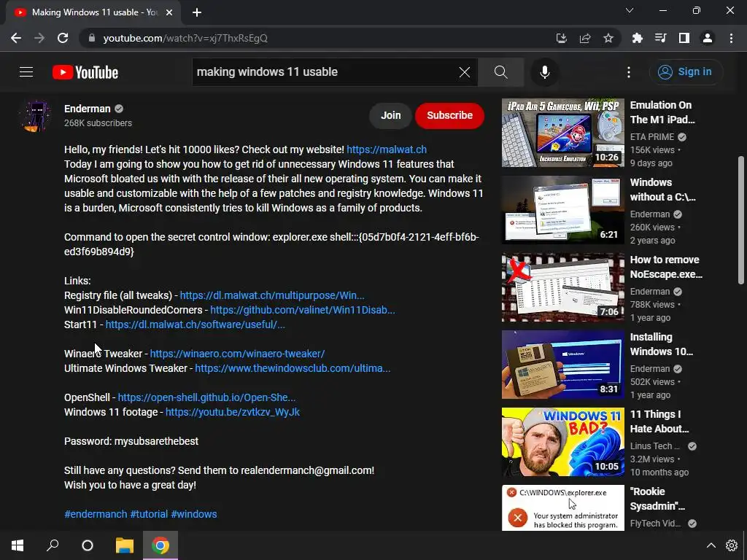Click the #endermanch hashtag
The height and width of the screenshot is (560, 747).
(96, 514)
